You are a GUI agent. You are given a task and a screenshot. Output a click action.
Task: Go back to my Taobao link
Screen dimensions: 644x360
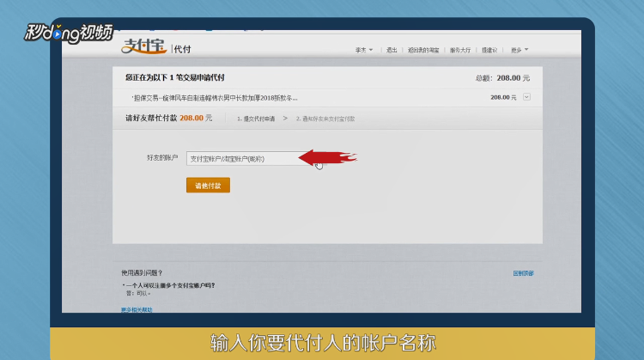(423, 50)
